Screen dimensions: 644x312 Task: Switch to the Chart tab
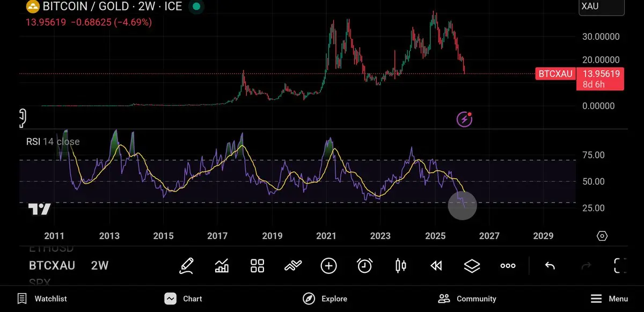click(x=184, y=299)
